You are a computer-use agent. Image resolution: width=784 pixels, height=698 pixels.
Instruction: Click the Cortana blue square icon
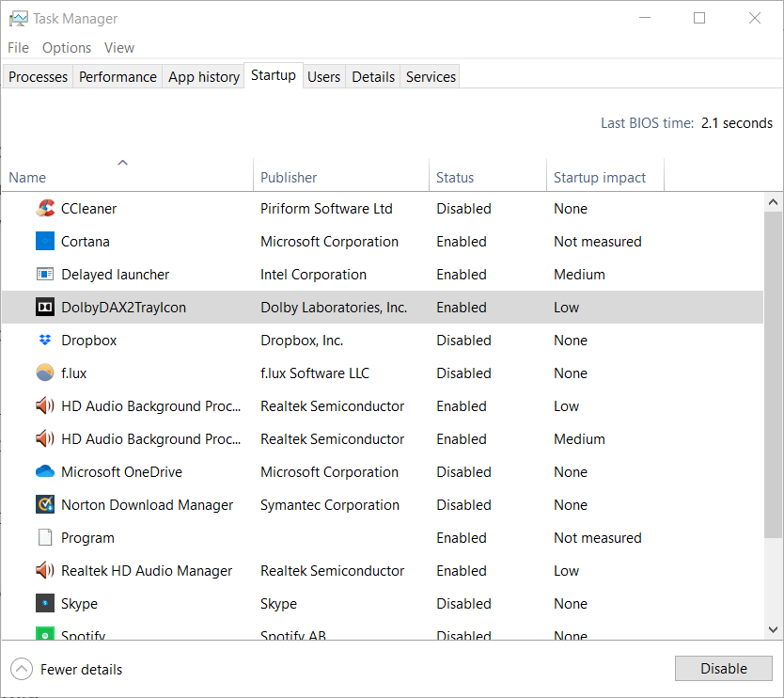point(45,241)
